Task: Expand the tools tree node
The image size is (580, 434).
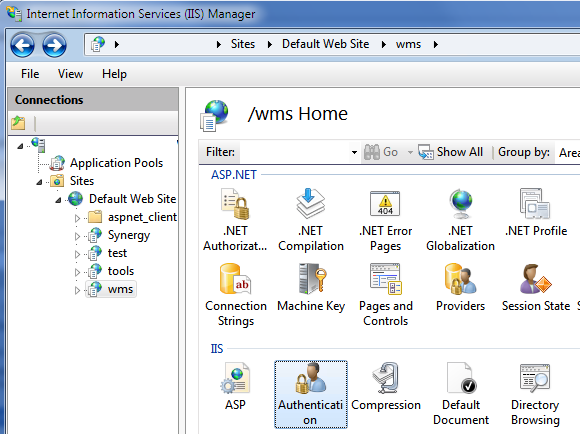Action: [77, 272]
